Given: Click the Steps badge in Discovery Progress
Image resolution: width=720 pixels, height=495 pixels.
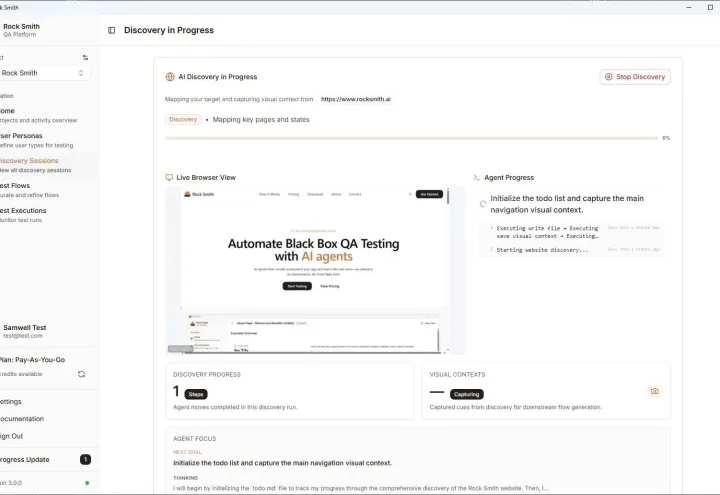Looking at the screenshot, I should click(x=196, y=394).
